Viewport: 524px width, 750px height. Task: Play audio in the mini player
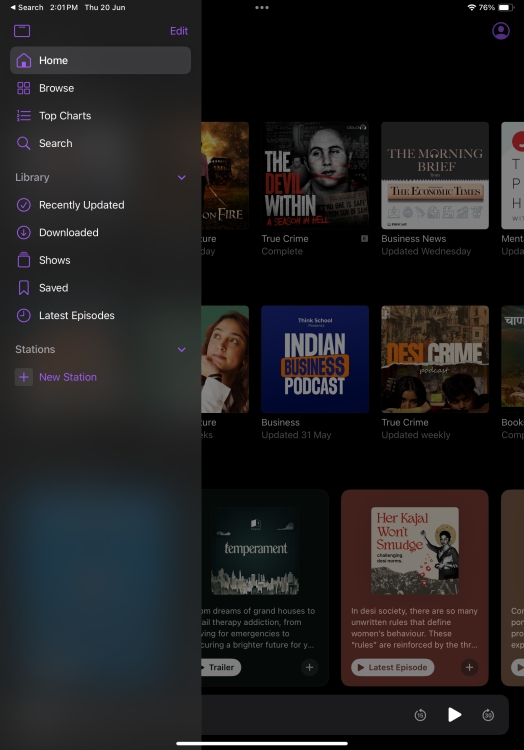tap(454, 715)
